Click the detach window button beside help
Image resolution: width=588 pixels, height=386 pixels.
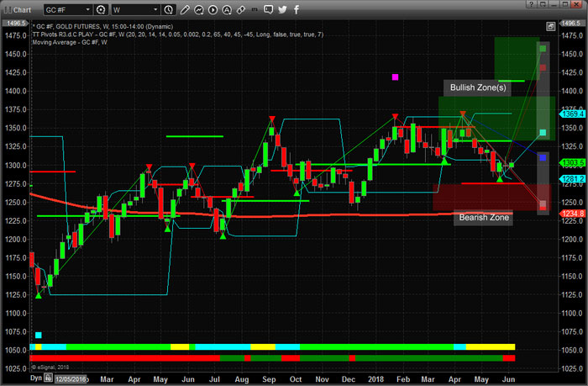543,4
